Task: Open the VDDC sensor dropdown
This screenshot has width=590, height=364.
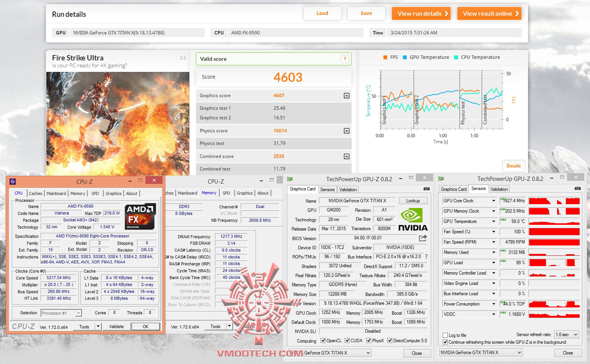Action: click(x=494, y=314)
